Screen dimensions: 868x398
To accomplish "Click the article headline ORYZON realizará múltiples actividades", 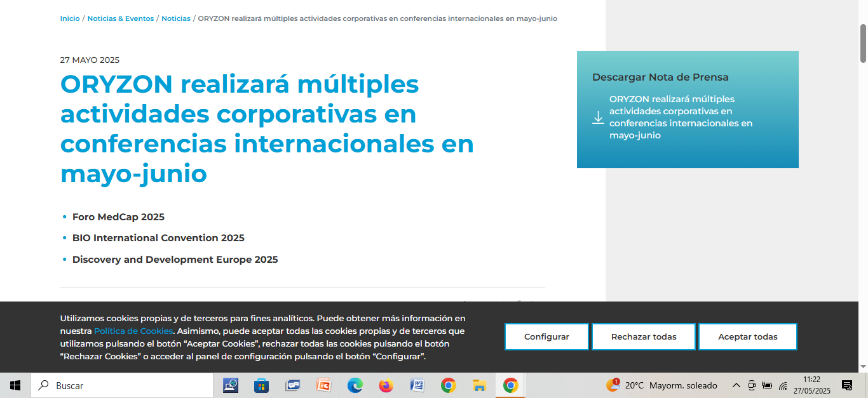I will pos(267,129).
